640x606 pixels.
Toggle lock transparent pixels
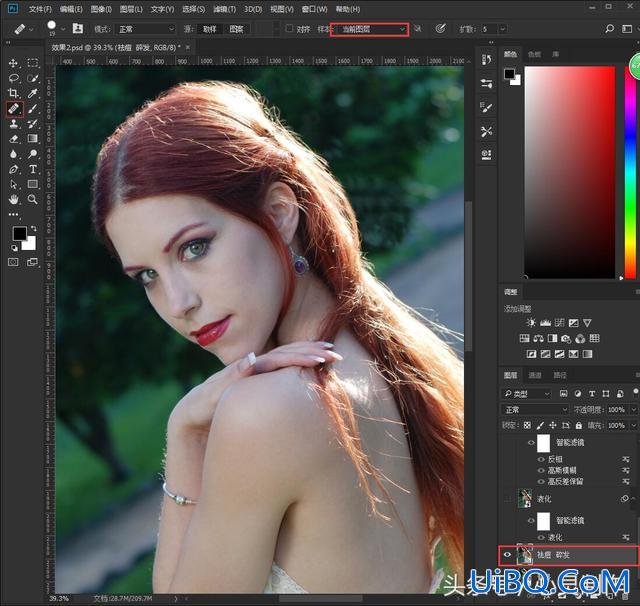527,425
